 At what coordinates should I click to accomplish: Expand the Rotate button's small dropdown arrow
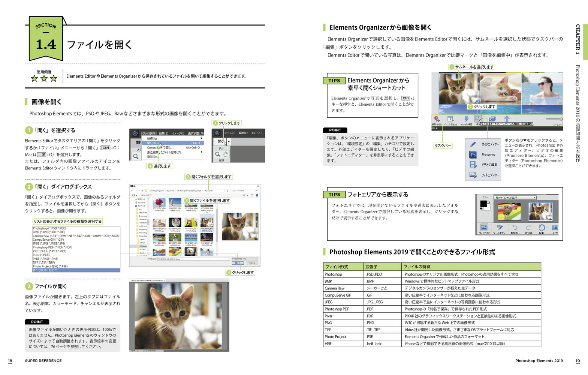point(547,227)
